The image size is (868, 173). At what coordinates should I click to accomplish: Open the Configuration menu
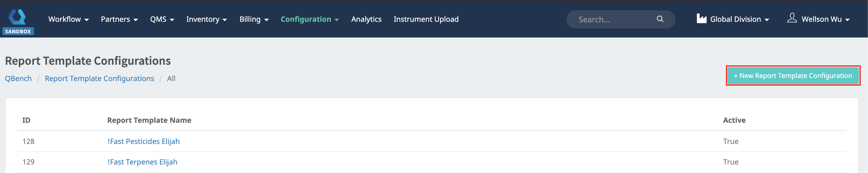310,20
